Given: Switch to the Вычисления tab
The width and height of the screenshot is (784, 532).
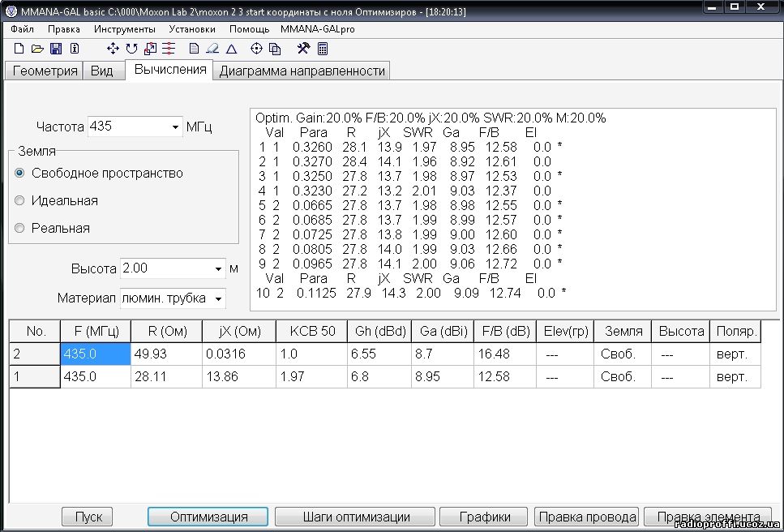Looking at the screenshot, I should [x=170, y=70].
